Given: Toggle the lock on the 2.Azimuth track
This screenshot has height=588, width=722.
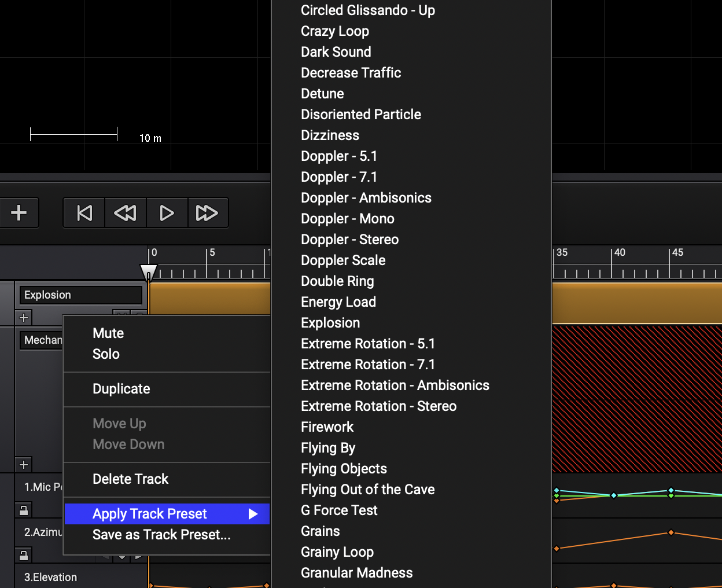Looking at the screenshot, I should pyautogui.click(x=23, y=554).
